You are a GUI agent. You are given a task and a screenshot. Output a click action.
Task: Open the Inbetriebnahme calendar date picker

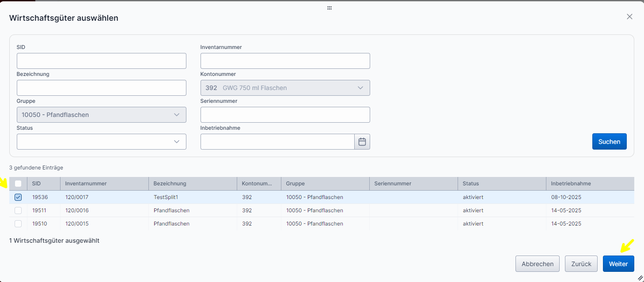click(362, 142)
